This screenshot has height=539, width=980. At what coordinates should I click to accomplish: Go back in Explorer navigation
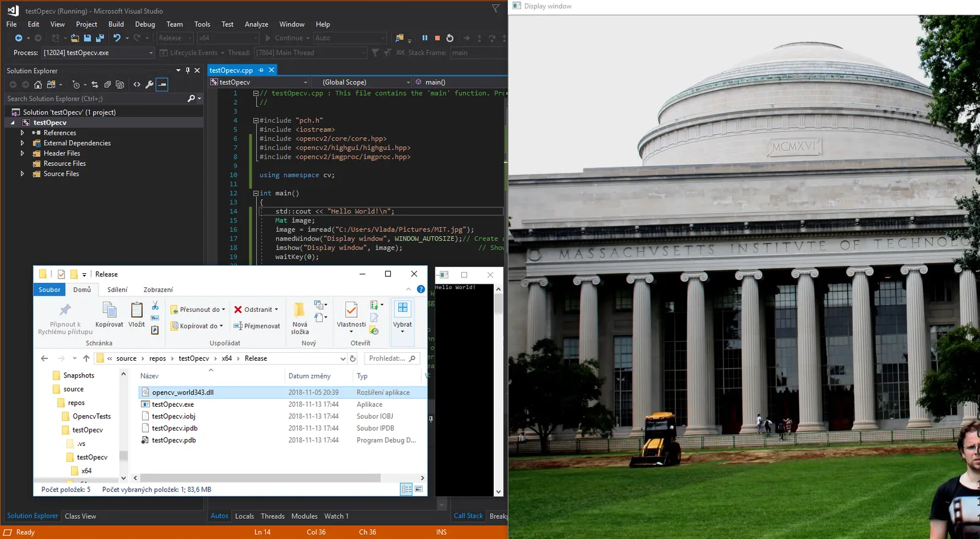click(44, 358)
